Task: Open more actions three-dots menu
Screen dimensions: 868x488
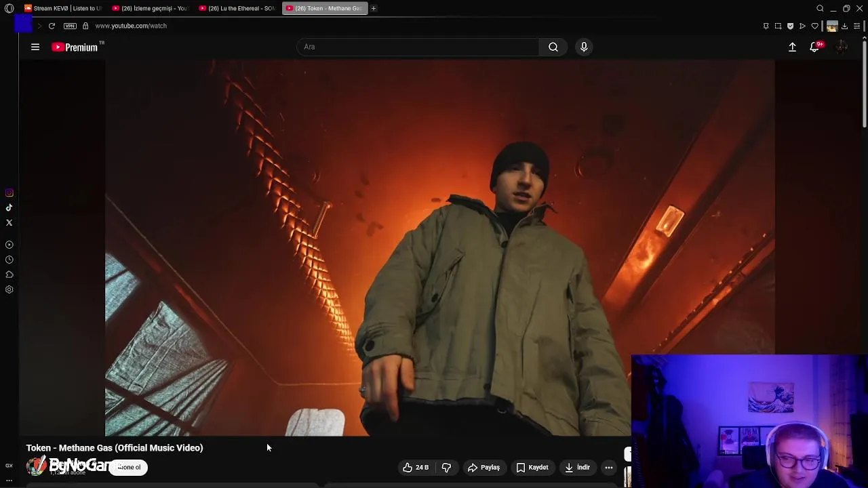Action: (609, 467)
